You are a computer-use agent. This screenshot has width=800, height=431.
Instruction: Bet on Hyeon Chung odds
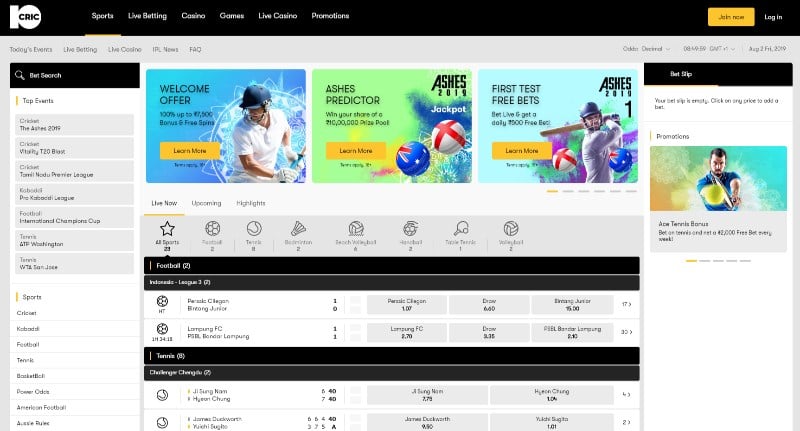click(x=552, y=395)
